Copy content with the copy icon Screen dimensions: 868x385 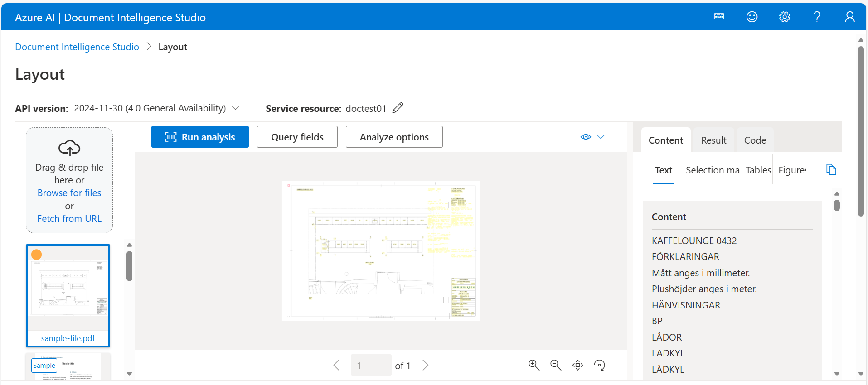831,169
